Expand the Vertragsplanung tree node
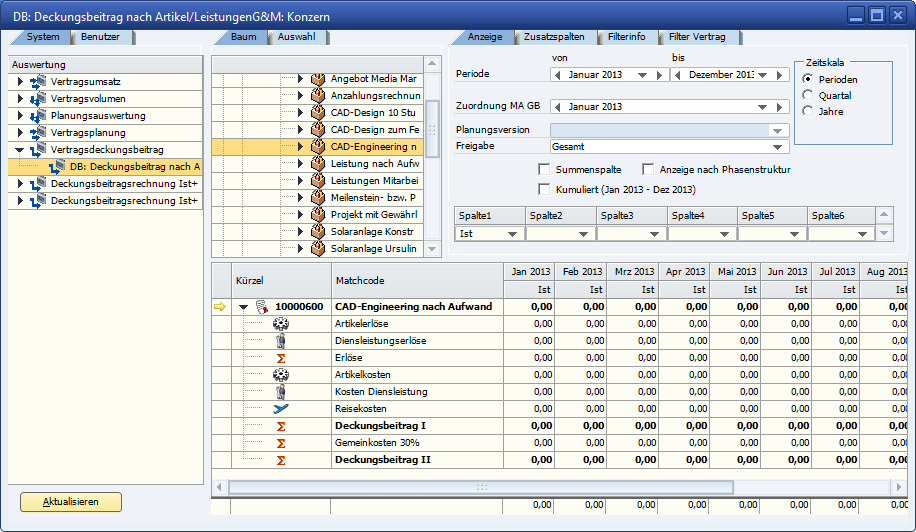Screen dimensions: 916x532 click(x=19, y=133)
